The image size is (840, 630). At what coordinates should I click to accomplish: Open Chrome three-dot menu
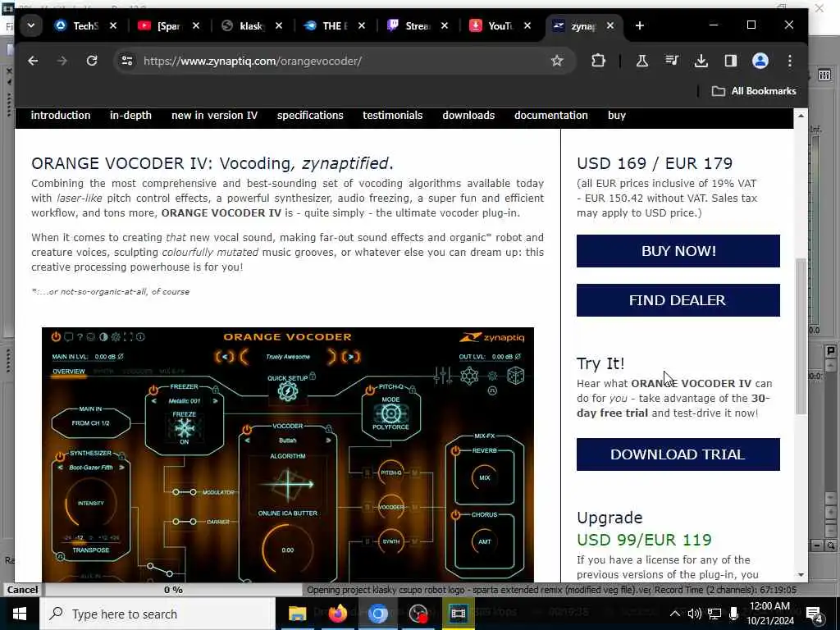pos(790,61)
